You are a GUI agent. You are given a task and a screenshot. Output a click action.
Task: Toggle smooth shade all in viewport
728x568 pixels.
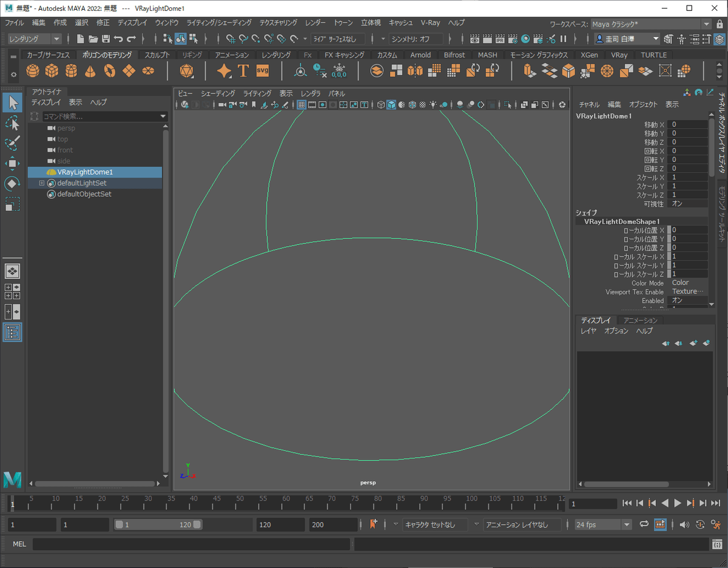pyautogui.click(x=391, y=105)
